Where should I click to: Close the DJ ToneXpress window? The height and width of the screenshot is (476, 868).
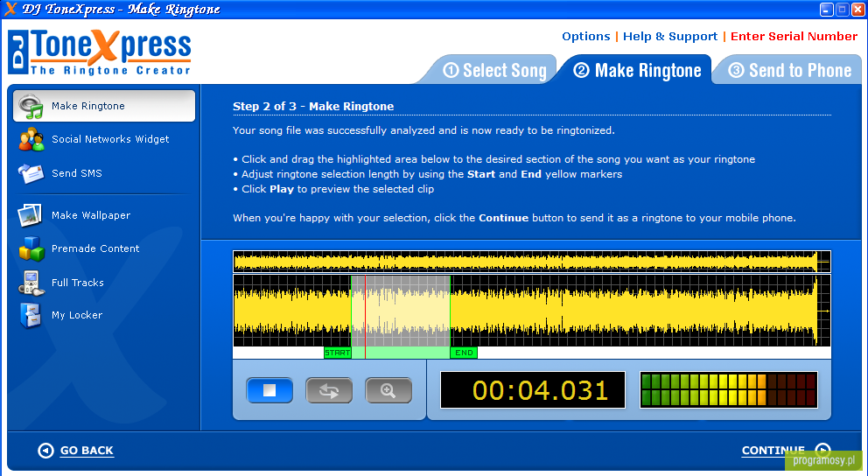[x=857, y=10]
